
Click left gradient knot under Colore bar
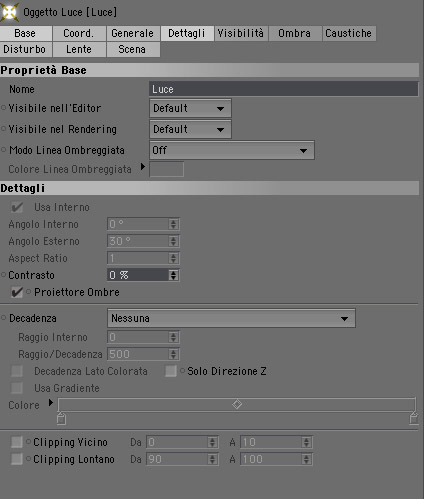(x=61, y=418)
